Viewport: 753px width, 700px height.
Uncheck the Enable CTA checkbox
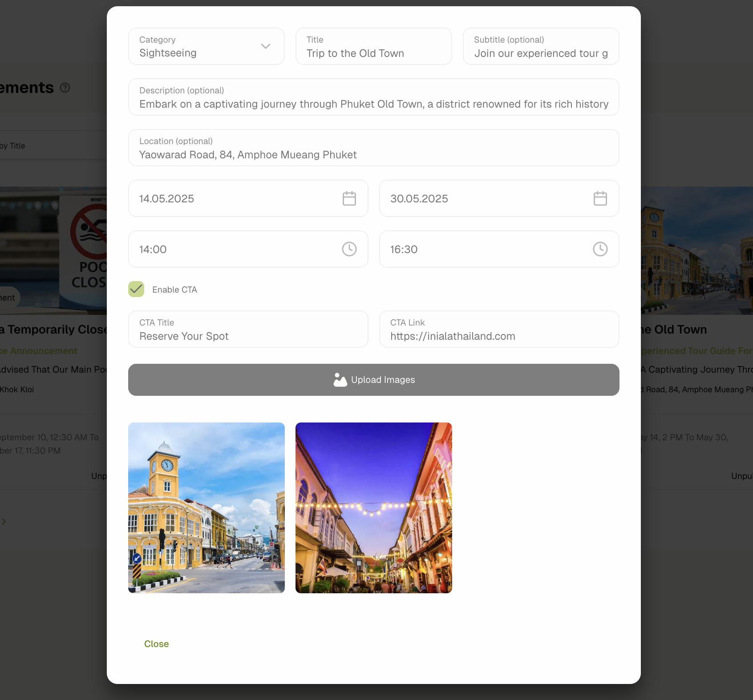136,289
